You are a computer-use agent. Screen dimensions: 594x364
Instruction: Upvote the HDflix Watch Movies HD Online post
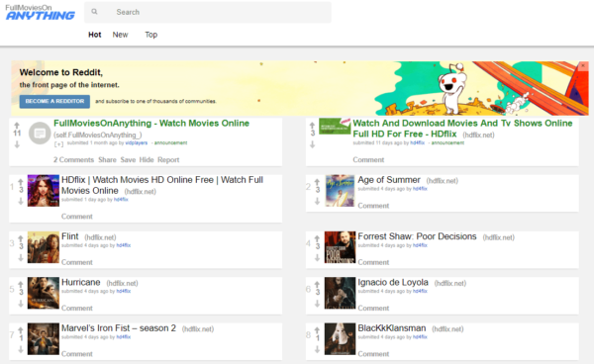(21, 182)
